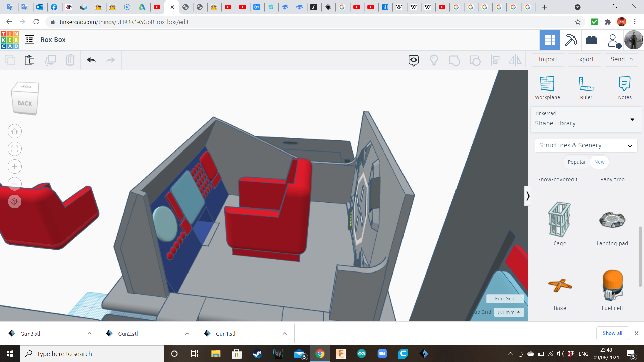Switch to the Popular tab
Screen dimensions: 644x362
coord(576,162)
